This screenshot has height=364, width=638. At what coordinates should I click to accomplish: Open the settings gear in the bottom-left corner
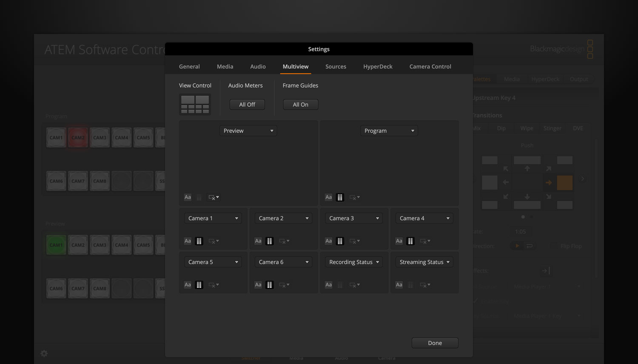(x=44, y=353)
